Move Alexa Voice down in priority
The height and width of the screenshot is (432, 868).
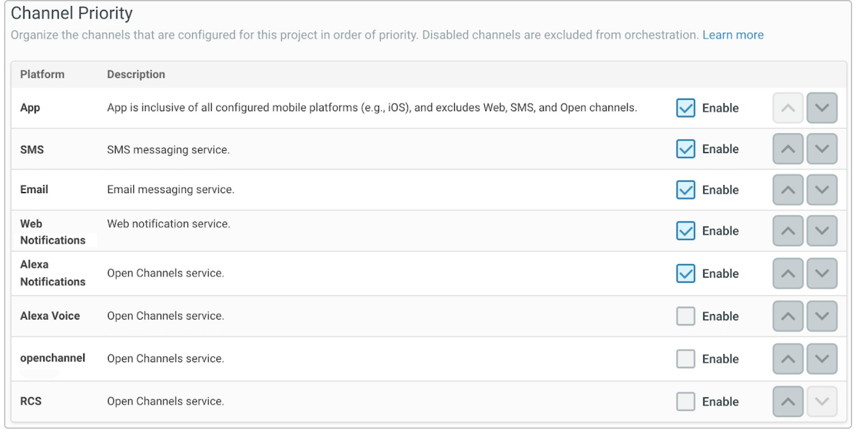point(822,316)
